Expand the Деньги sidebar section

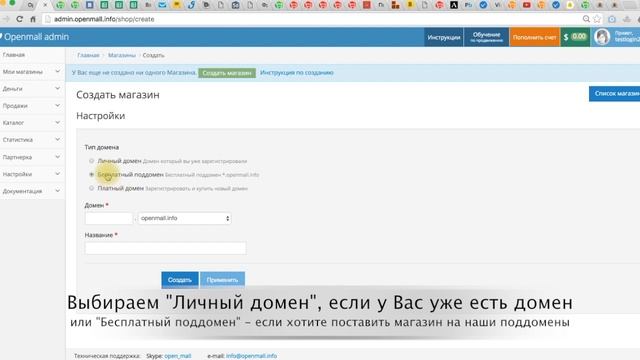(32, 89)
